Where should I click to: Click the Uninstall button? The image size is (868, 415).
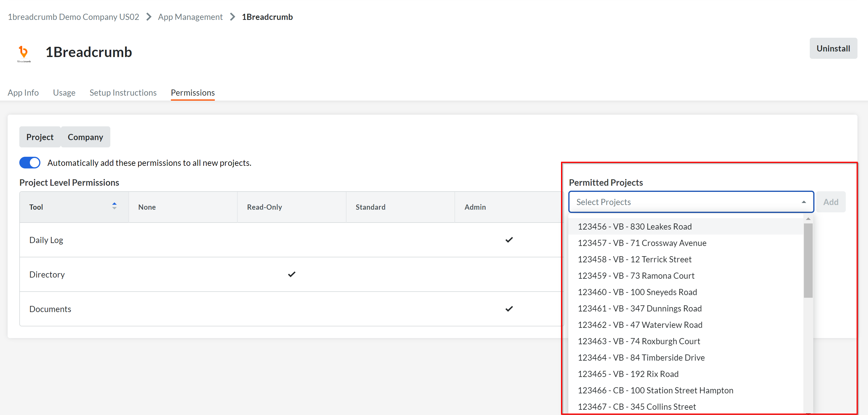833,49
